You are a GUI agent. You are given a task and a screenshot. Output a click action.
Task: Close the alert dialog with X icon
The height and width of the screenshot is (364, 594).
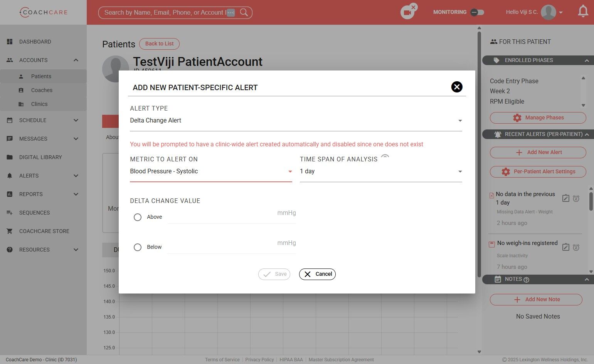click(457, 87)
